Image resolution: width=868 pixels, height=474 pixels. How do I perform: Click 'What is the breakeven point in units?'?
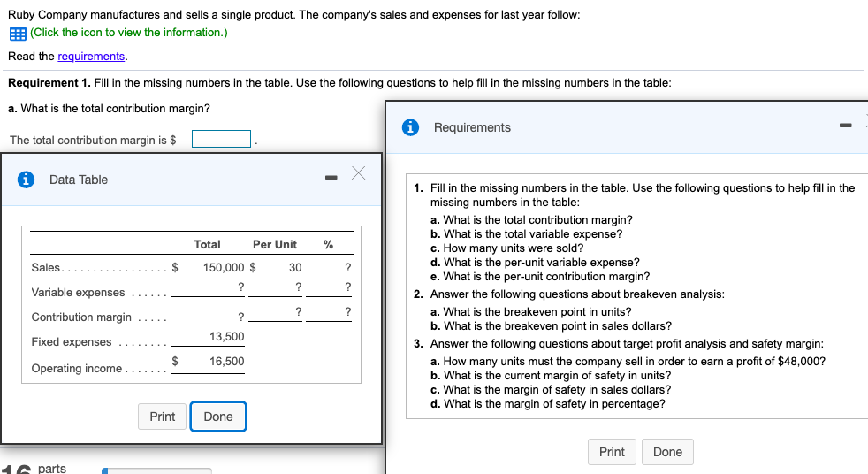pos(531,312)
